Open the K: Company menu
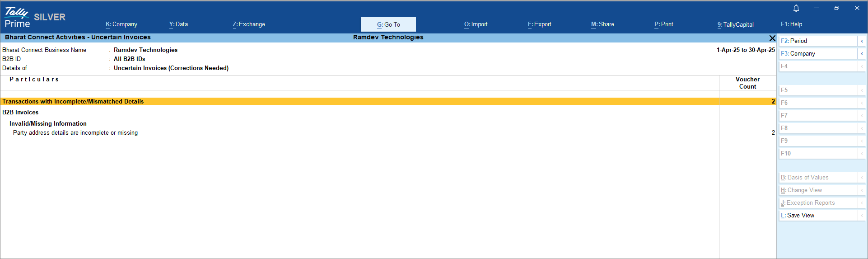868x259 pixels. tap(121, 24)
